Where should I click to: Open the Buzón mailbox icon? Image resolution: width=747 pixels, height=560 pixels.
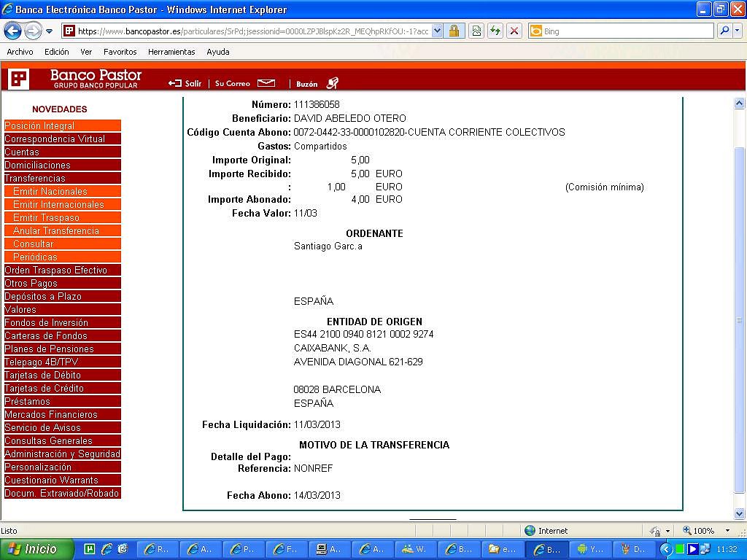pos(333,83)
